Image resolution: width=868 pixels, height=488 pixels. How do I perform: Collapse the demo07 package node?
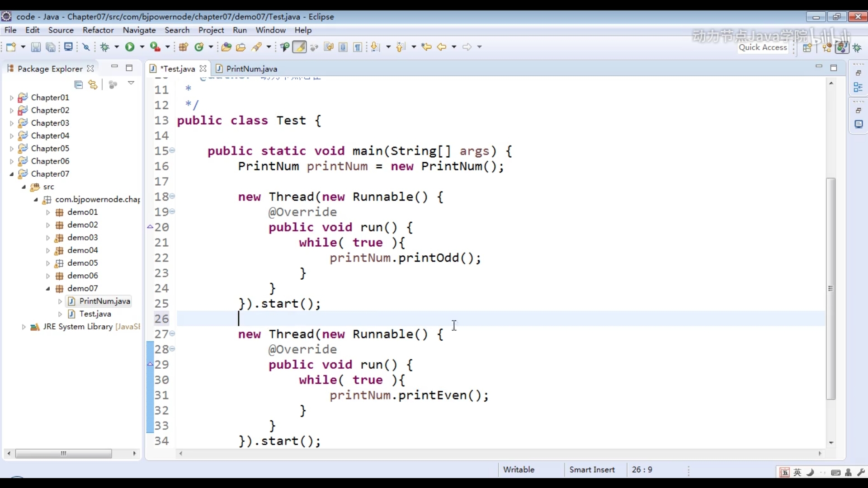(x=48, y=288)
